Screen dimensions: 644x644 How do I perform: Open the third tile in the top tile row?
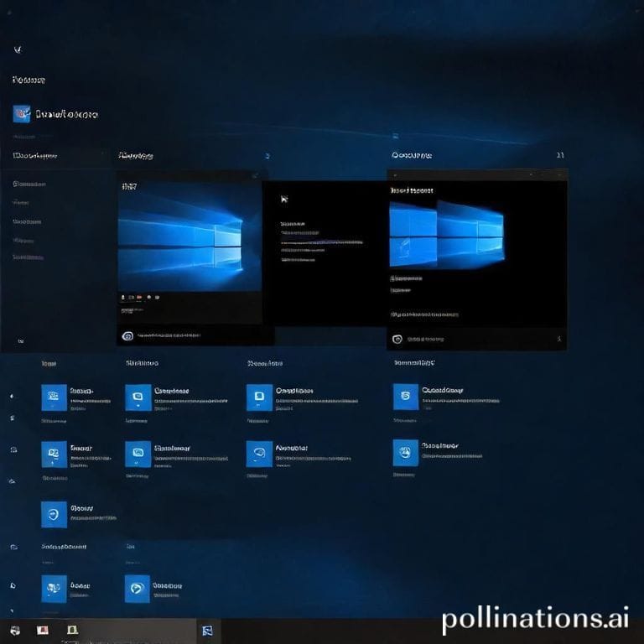click(259, 397)
